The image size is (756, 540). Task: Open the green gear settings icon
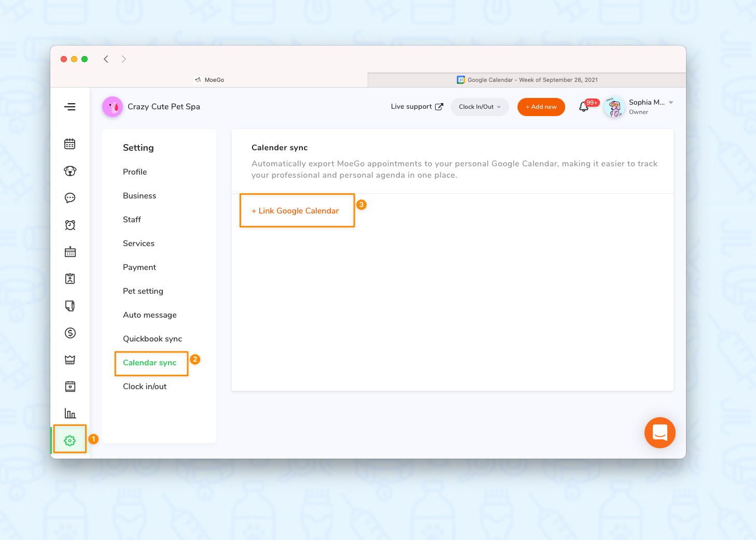click(x=70, y=440)
